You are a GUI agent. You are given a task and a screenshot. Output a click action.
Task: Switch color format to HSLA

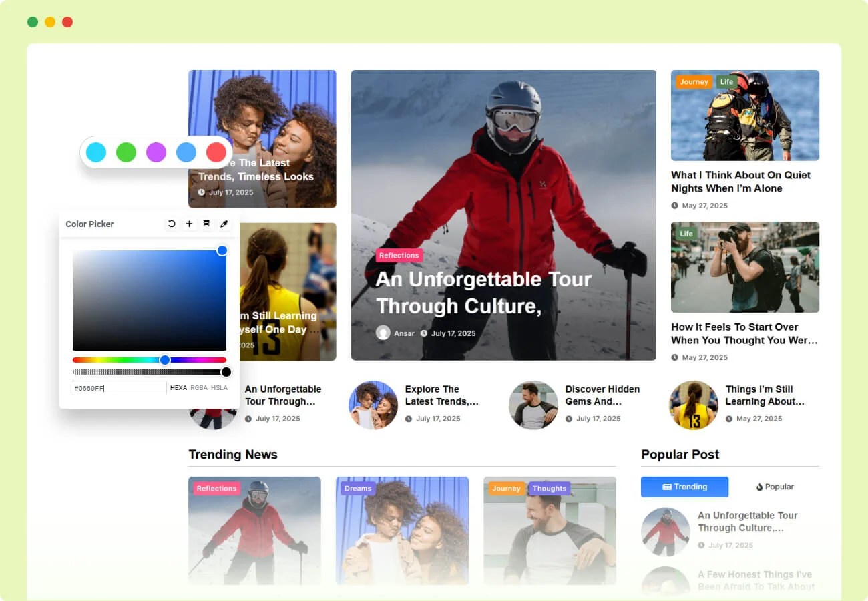[219, 388]
